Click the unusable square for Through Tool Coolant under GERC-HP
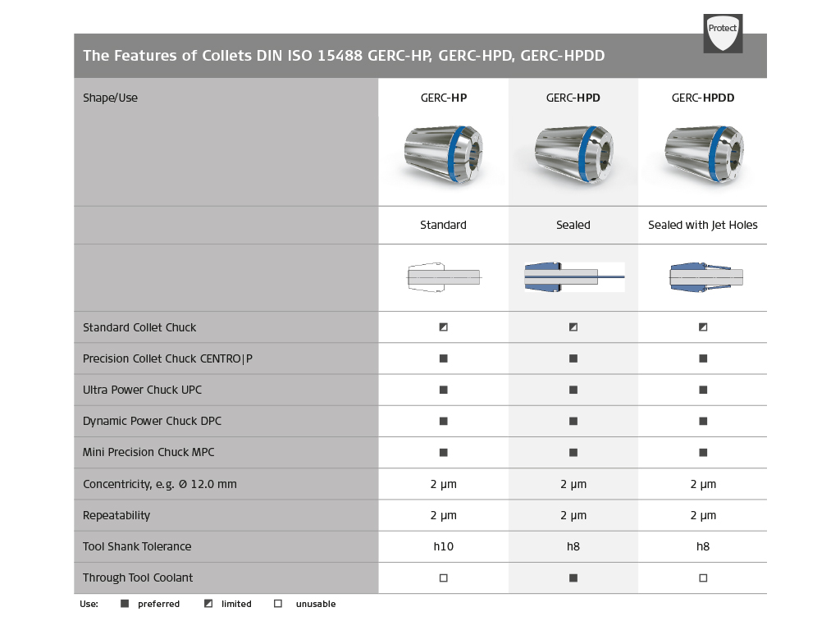 pyautogui.click(x=444, y=578)
